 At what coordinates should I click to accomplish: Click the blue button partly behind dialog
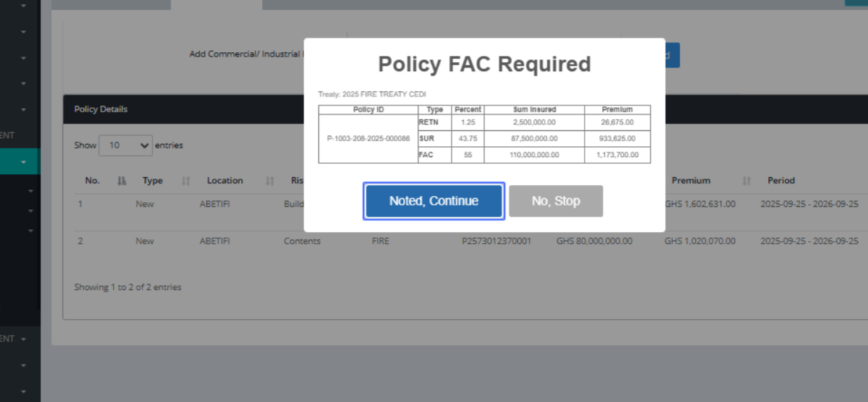[672, 56]
